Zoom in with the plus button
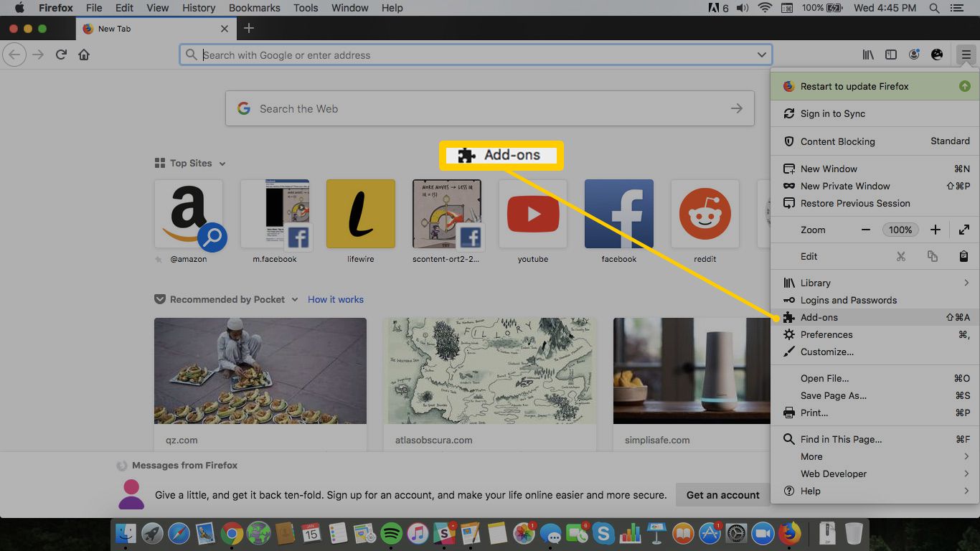 [935, 230]
